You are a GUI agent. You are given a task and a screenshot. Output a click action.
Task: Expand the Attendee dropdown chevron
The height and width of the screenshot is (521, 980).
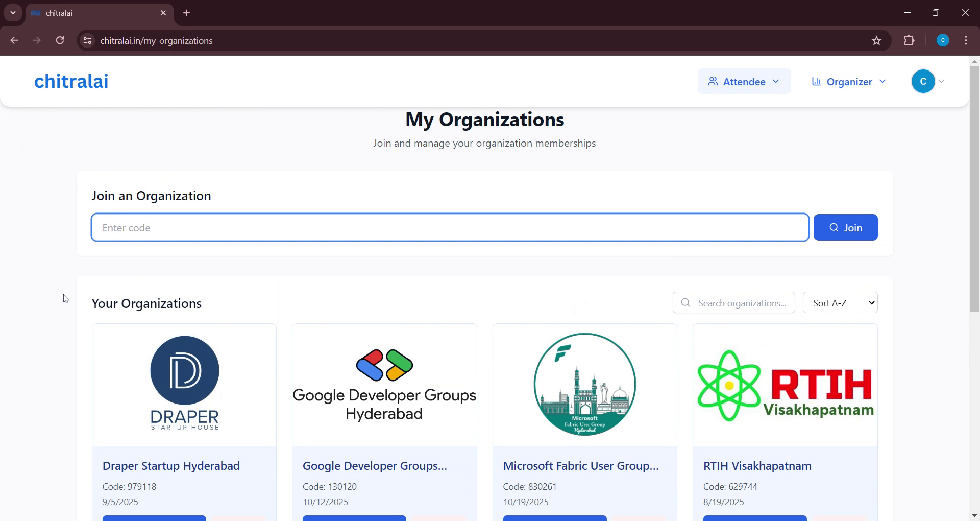click(x=776, y=81)
